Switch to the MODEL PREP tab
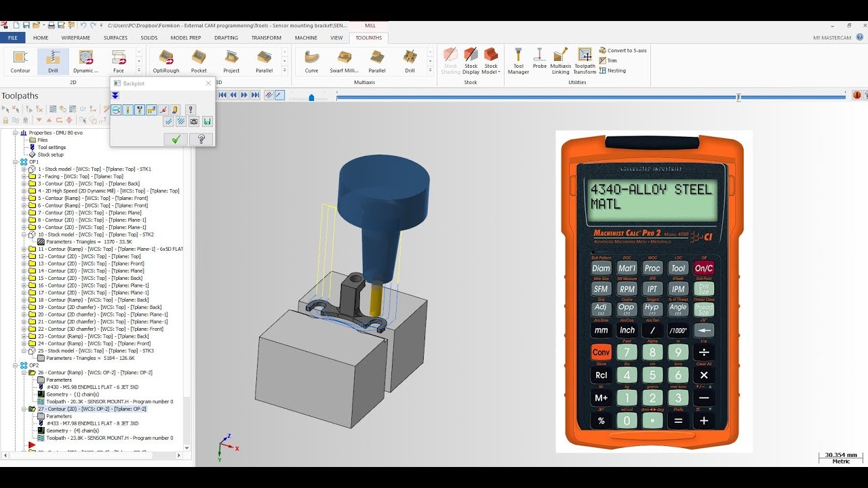 click(186, 38)
